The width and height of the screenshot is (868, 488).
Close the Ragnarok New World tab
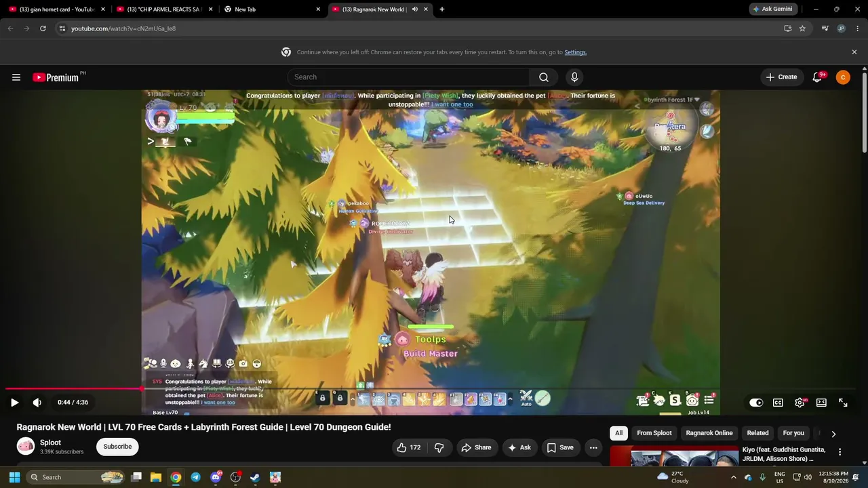(426, 9)
